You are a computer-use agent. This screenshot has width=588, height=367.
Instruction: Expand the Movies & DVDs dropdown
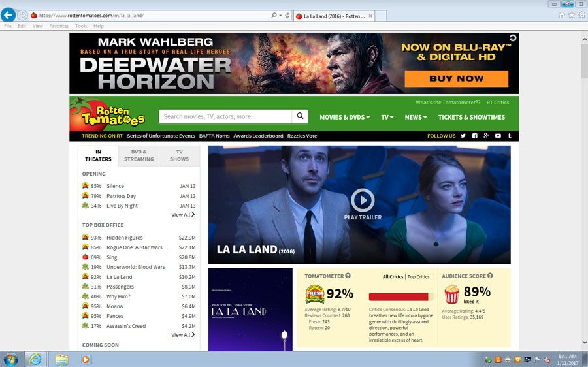344,117
